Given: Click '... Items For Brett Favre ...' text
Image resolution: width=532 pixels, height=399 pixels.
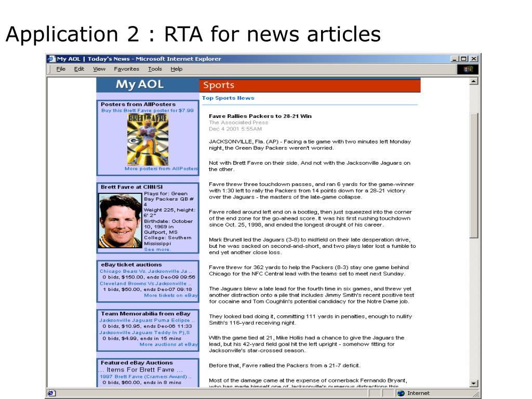Looking at the screenshot, I should pos(141,369).
